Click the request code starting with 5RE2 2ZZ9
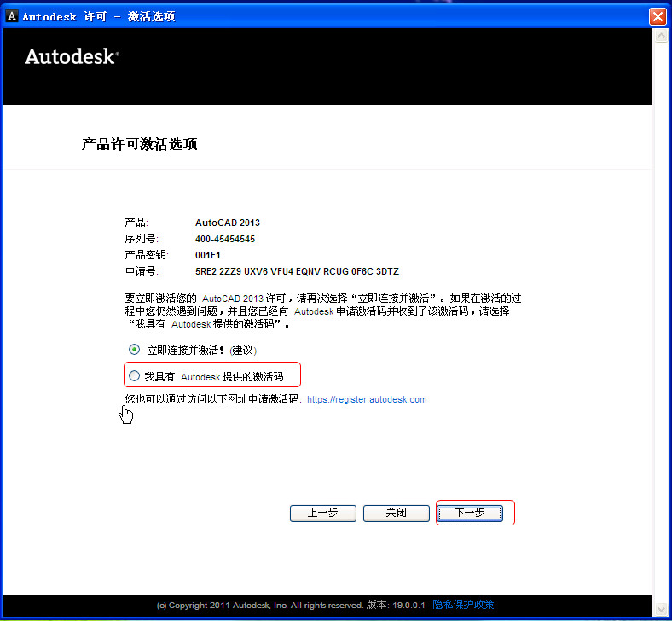 pyautogui.click(x=297, y=271)
